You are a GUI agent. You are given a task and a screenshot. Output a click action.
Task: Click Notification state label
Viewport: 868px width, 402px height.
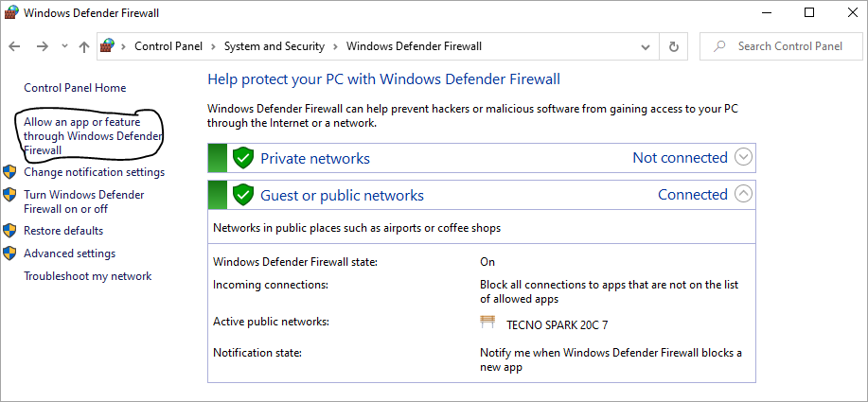pyautogui.click(x=257, y=353)
